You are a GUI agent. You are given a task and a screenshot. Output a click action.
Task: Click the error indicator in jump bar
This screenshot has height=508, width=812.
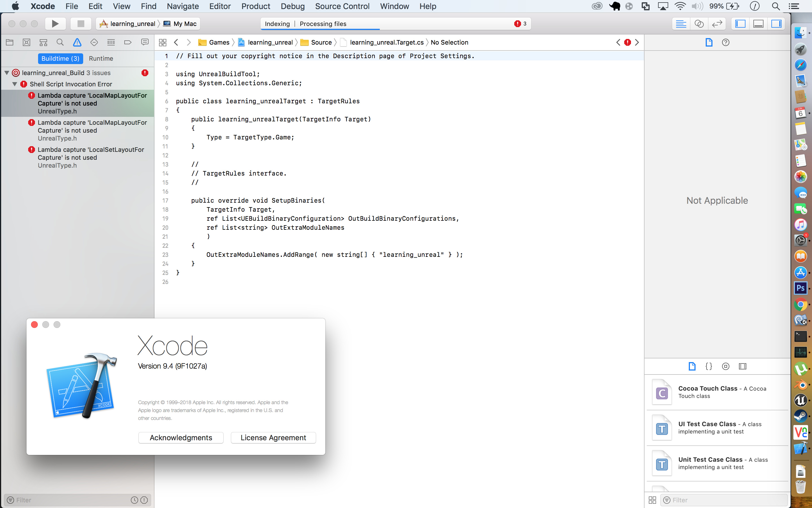click(627, 42)
